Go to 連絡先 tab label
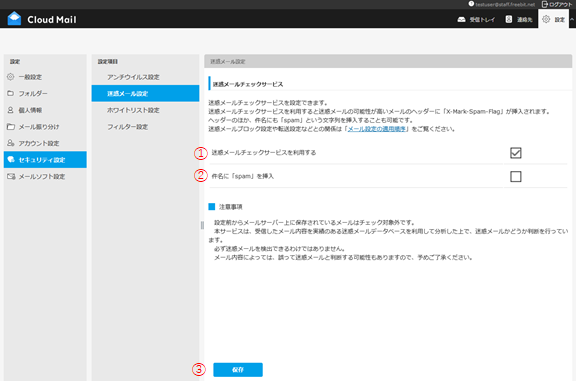The width and height of the screenshot is (576, 381). 525,19
